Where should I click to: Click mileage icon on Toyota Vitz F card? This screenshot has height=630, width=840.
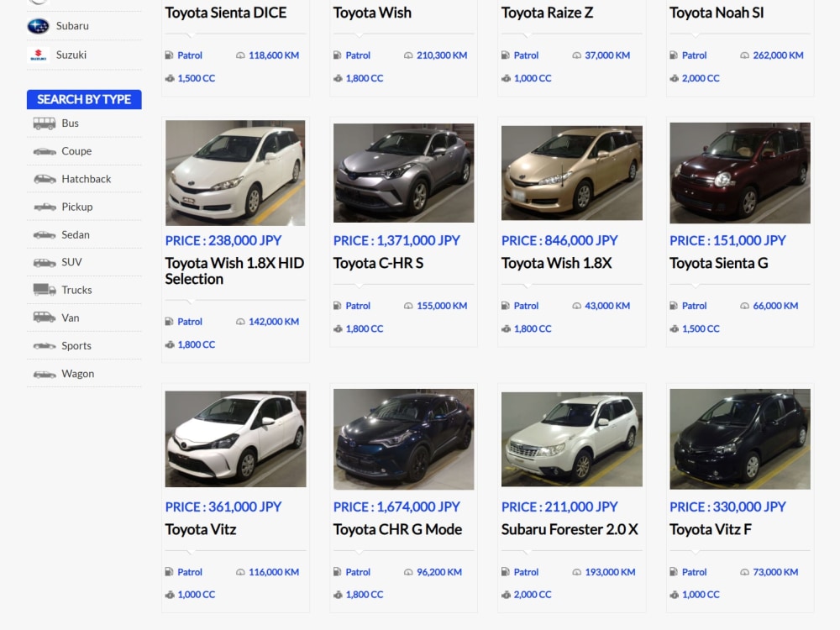coord(744,572)
